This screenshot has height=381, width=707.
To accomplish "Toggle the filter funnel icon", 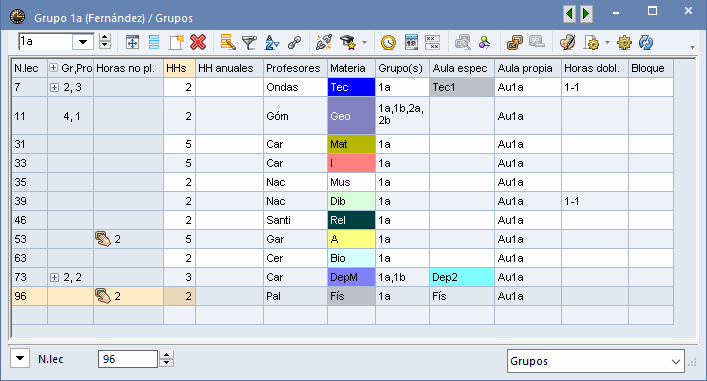I will (249, 43).
